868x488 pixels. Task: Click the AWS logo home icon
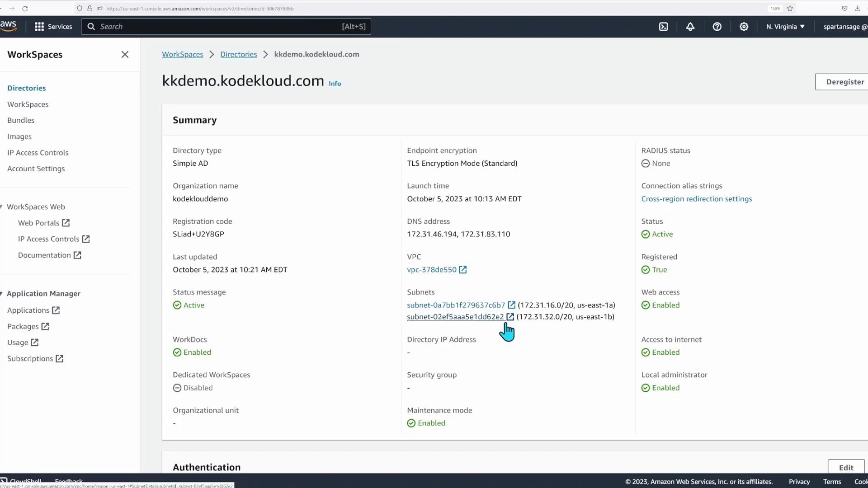point(8,26)
